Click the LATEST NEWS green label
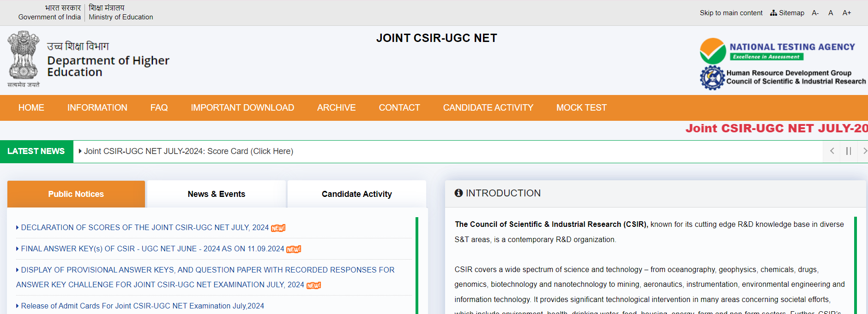 click(x=36, y=151)
